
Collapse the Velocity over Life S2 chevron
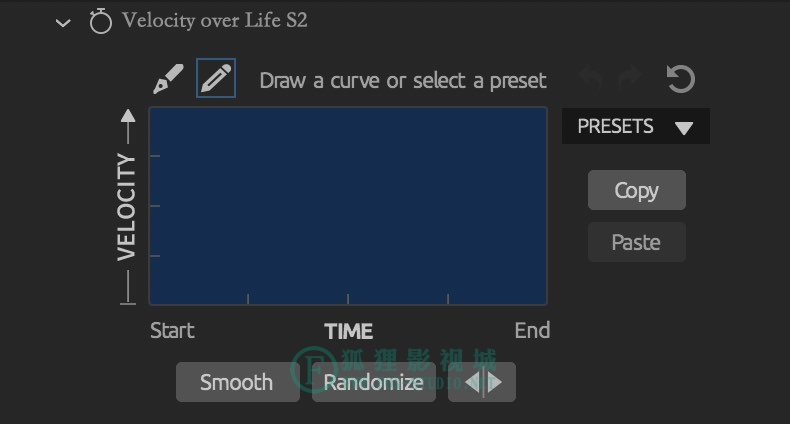63,23
